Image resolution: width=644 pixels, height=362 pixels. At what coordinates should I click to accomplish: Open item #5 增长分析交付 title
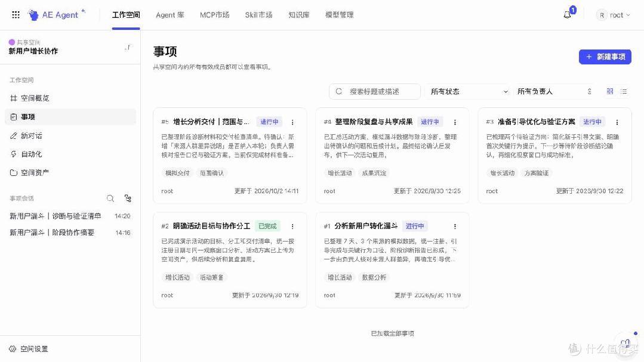[211, 122]
